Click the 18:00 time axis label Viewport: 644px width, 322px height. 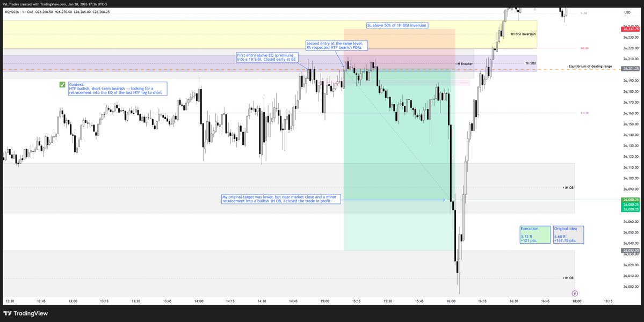(x=577, y=301)
